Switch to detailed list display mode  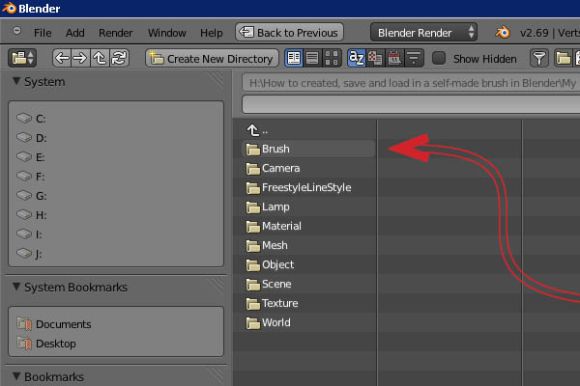pyautogui.click(x=313, y=58)
